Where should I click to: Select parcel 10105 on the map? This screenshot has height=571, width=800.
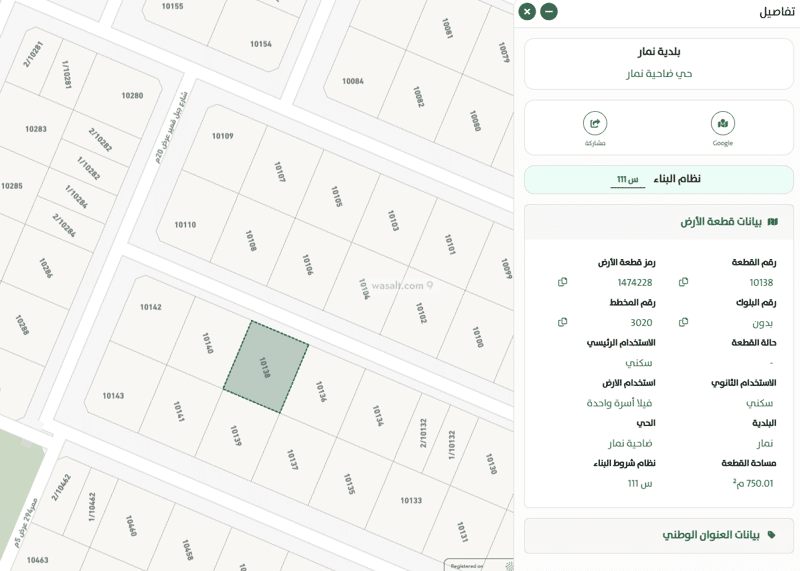tap(337, 196)
